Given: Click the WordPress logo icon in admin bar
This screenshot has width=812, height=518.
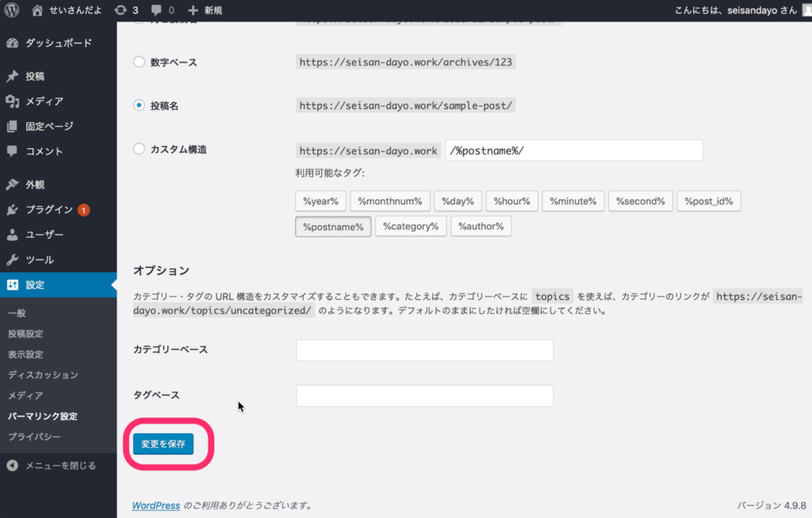Looking at the screenshot, I should (13, 10).
